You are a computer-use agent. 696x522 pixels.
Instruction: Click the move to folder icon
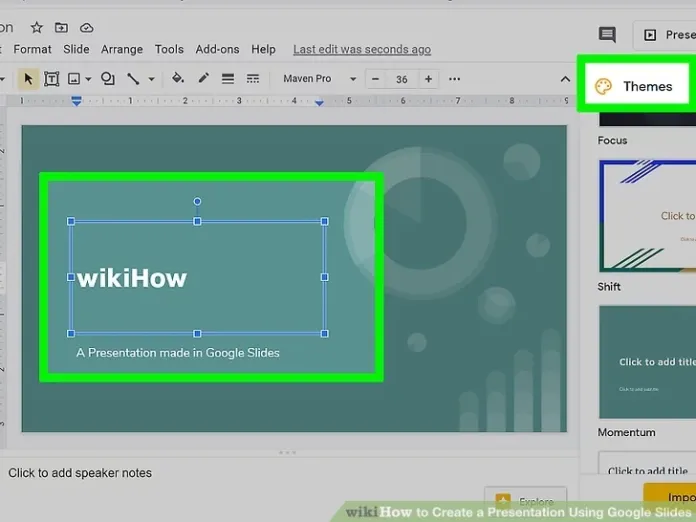62,27
